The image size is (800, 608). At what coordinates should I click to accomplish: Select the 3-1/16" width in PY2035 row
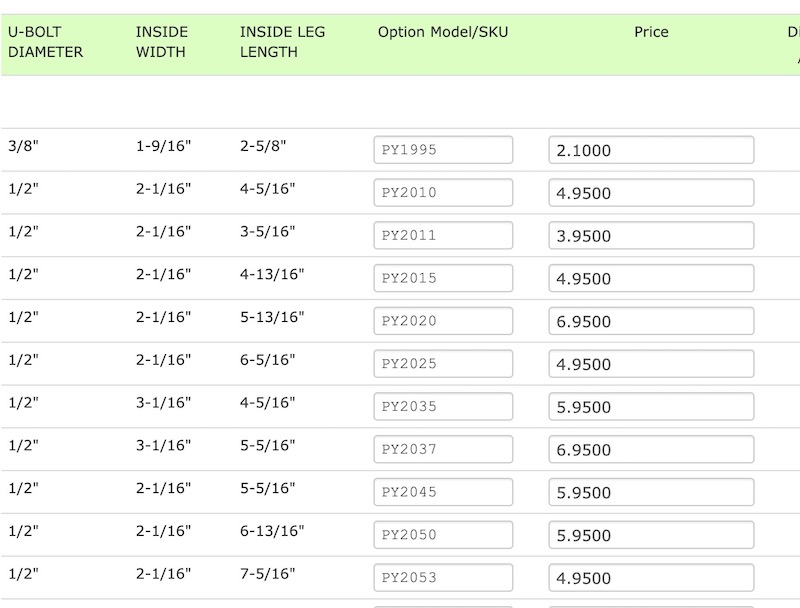[163, 403]
